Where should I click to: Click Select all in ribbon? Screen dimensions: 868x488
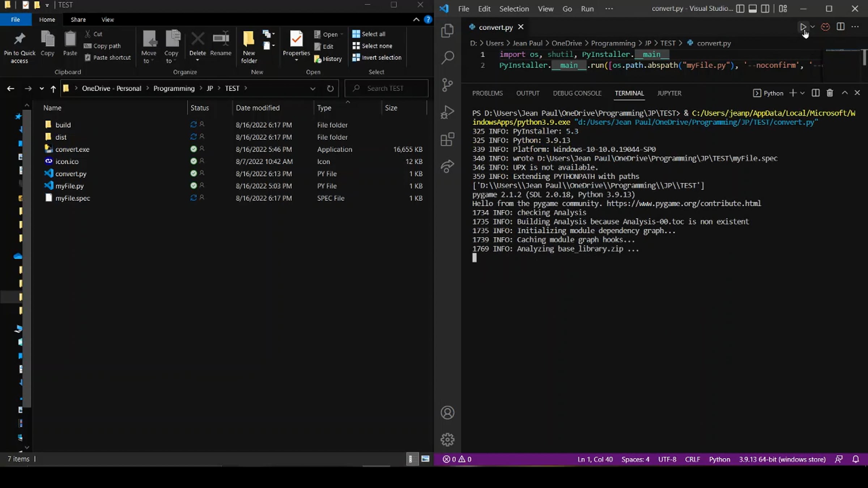pos(369,34)
